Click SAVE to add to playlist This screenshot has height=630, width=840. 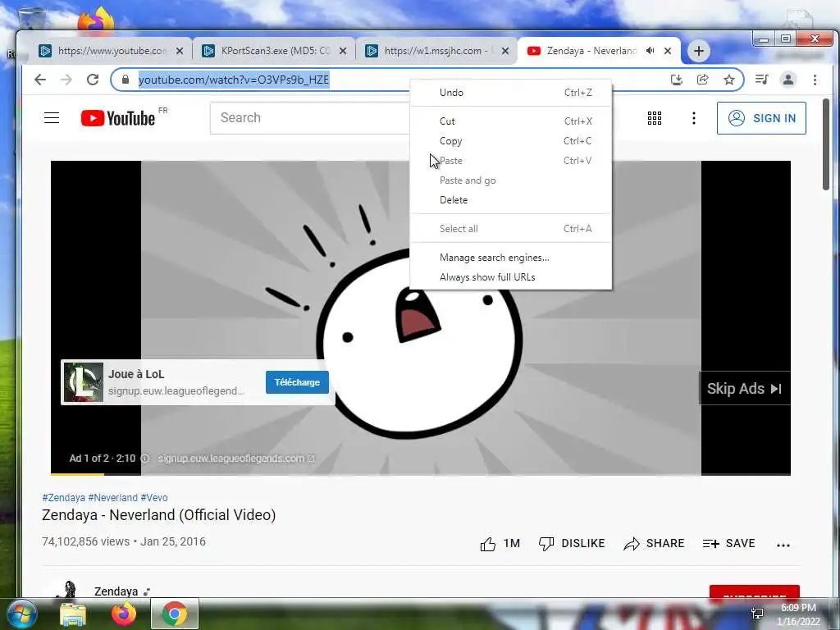point(728,544)
